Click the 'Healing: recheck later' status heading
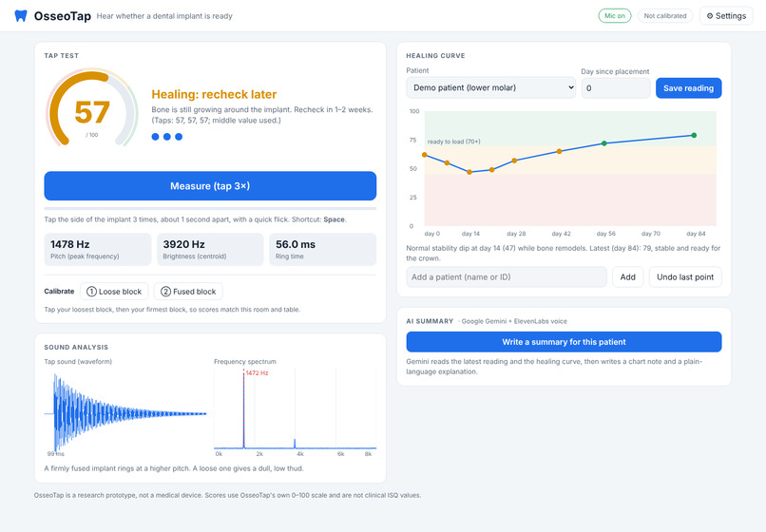The height and width of the screenshot is (532, 766). coord(214,94)
